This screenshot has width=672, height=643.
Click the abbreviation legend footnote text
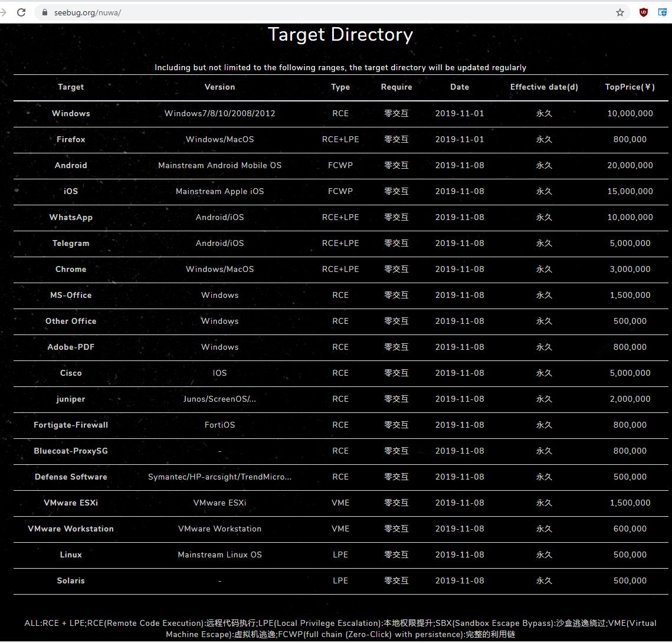(340, 629)
